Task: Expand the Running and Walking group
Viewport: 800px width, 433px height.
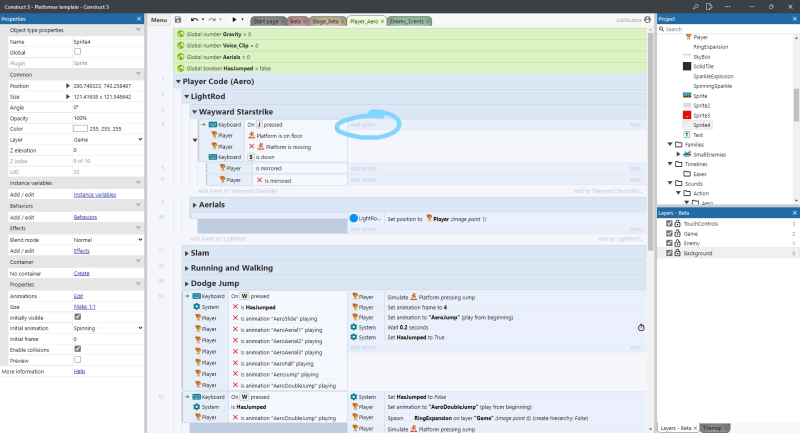Action: click(x=187, y=268)
